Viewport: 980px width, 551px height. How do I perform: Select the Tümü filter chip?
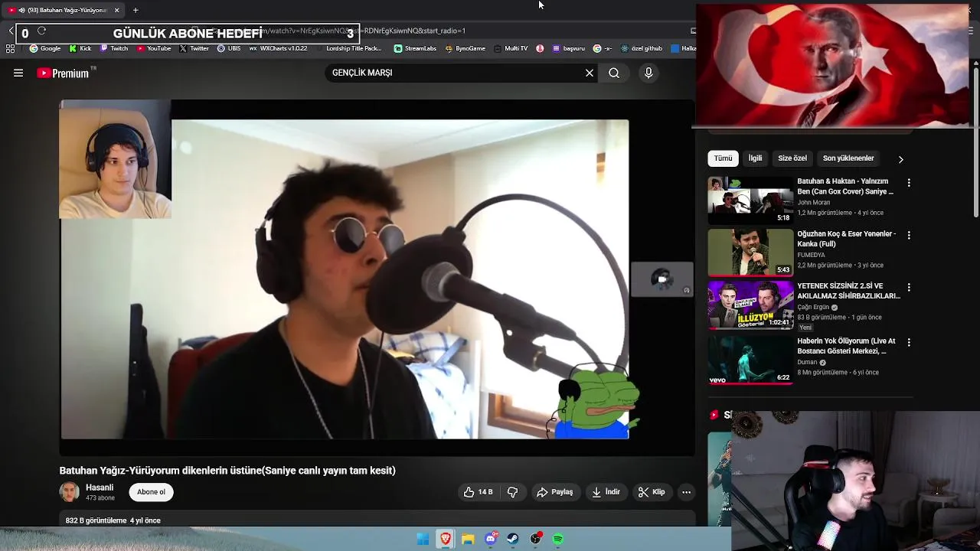click(x=723, y=158)
